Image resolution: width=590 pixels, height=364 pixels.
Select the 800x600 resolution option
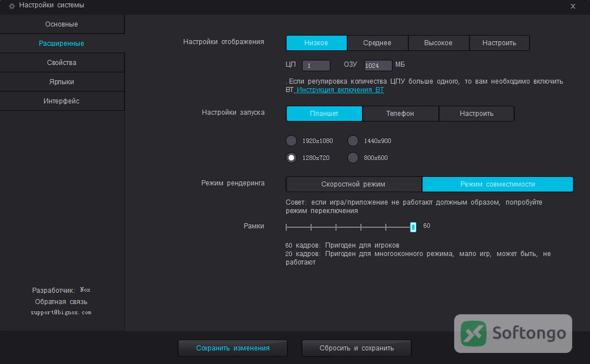click(353, 158)
